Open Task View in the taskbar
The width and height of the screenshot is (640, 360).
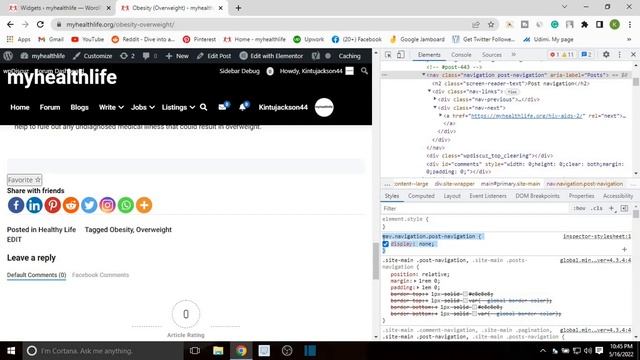point(195,351)
